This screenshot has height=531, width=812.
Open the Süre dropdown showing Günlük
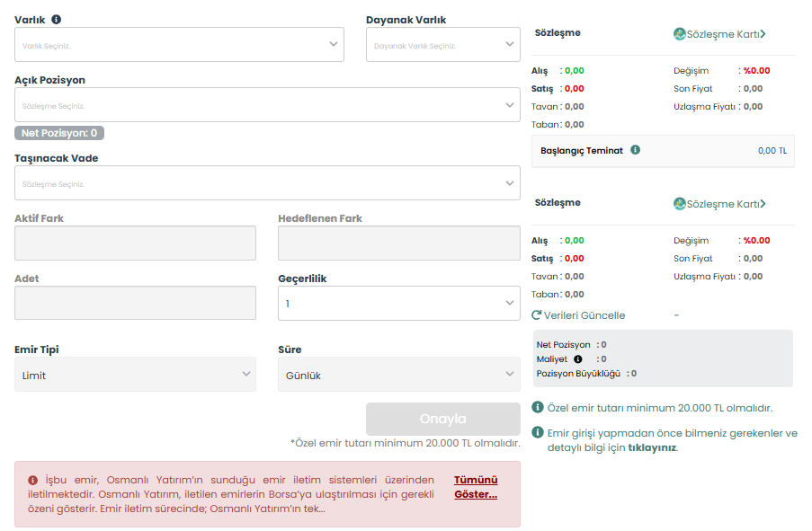(x=398, y=375)
